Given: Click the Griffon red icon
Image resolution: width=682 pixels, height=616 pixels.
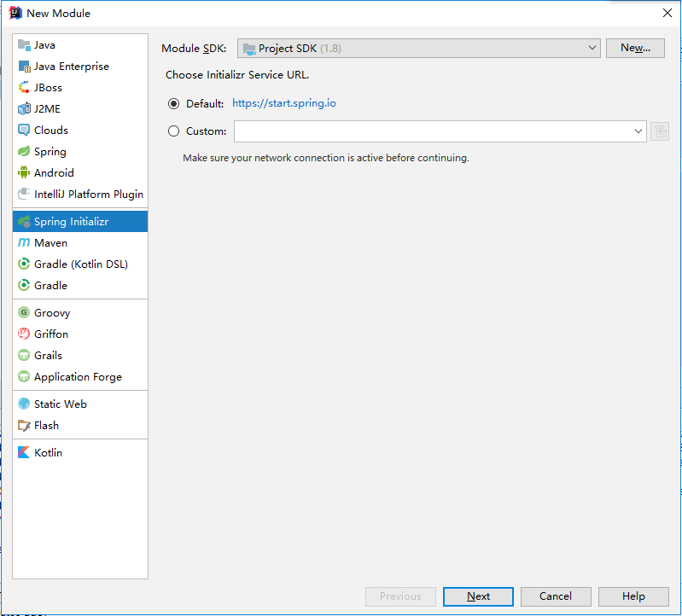Looking at the screenshot, I should point(24,334).
